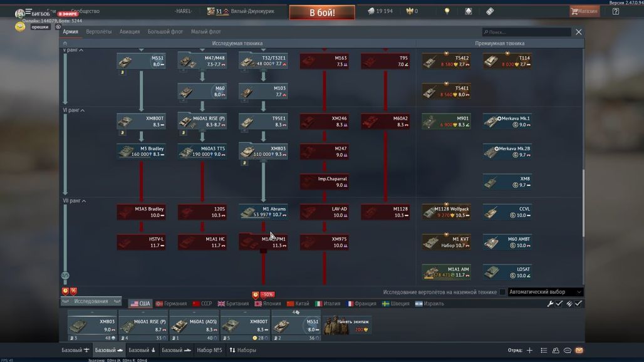
Task: Open the orange mail envelope icon
Action: point(579,350)
